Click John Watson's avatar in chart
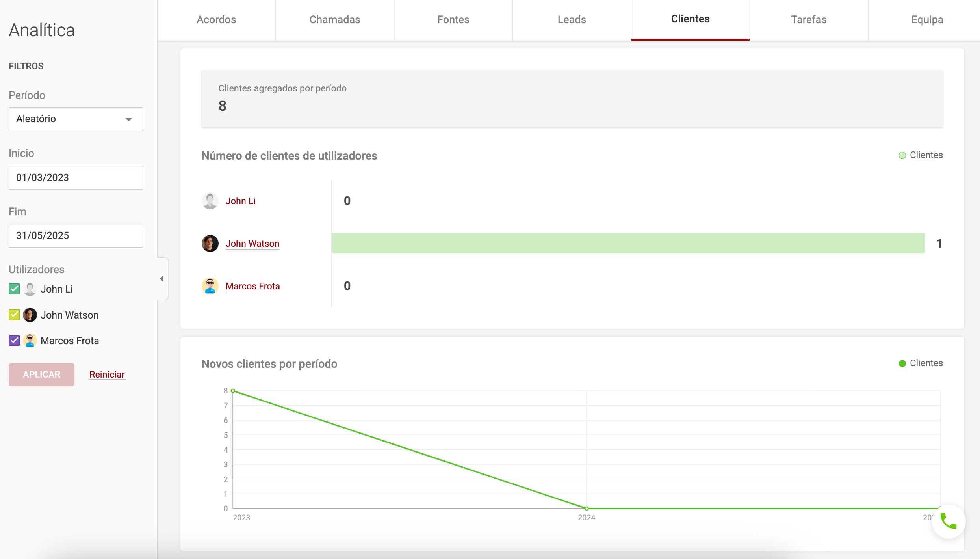This screenshot has width=980, height=559. pos(210,244)
